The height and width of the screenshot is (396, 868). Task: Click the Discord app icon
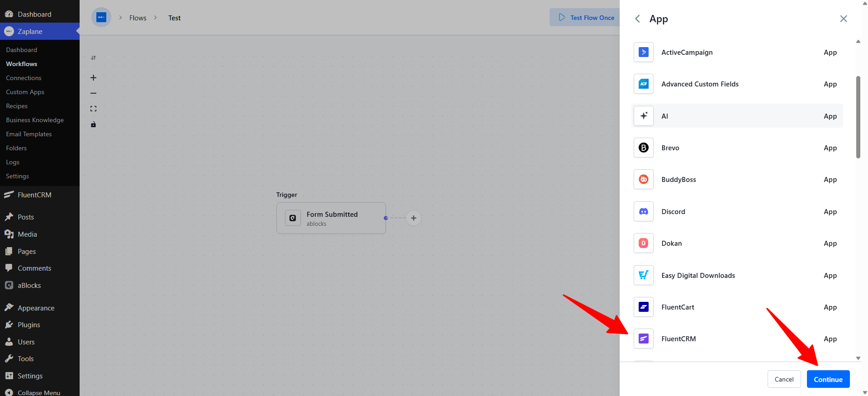point(643,211)
